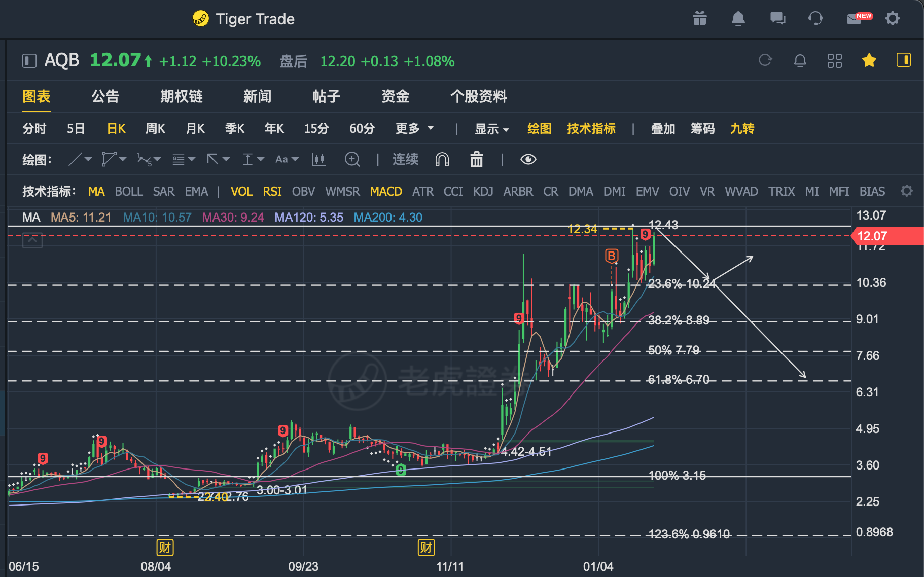The image size is (924, 577).
Task: Open the indicator settings gear
Action: 906,191
